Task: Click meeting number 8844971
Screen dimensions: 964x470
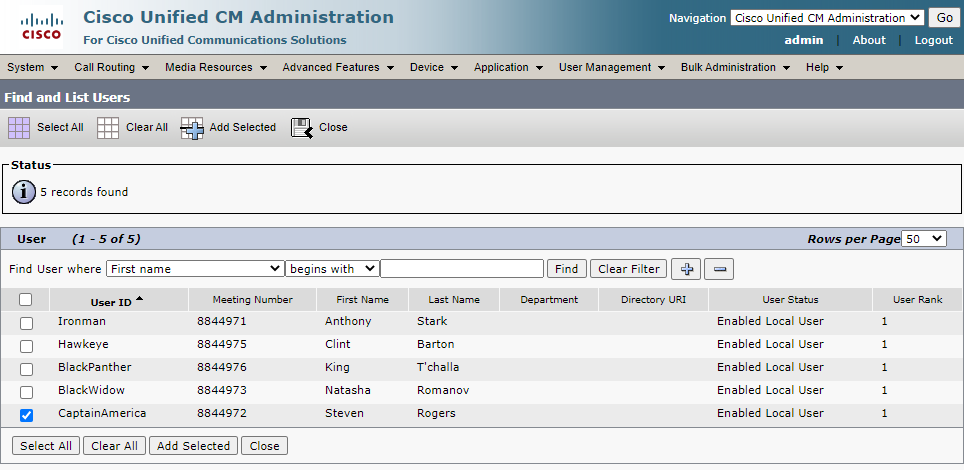Action: point(222,321)
